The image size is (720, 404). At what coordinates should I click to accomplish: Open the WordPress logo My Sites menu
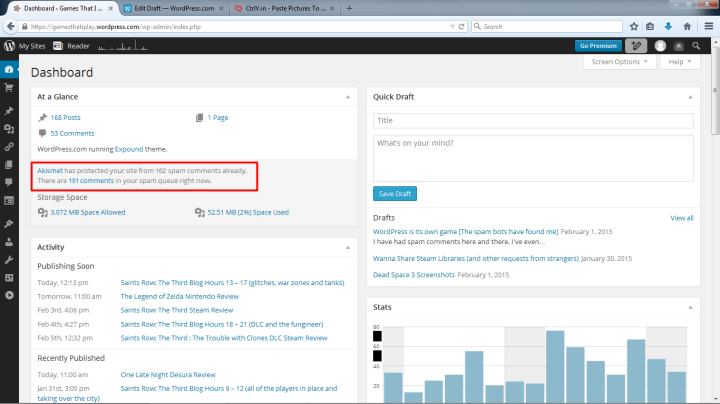(x=9, y=46)
